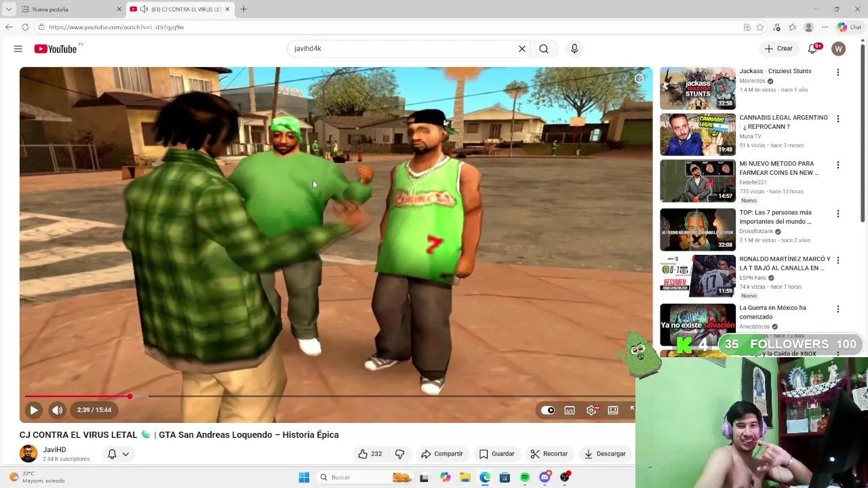Open the ESPN Fans channel name

[x=752, y=278]
